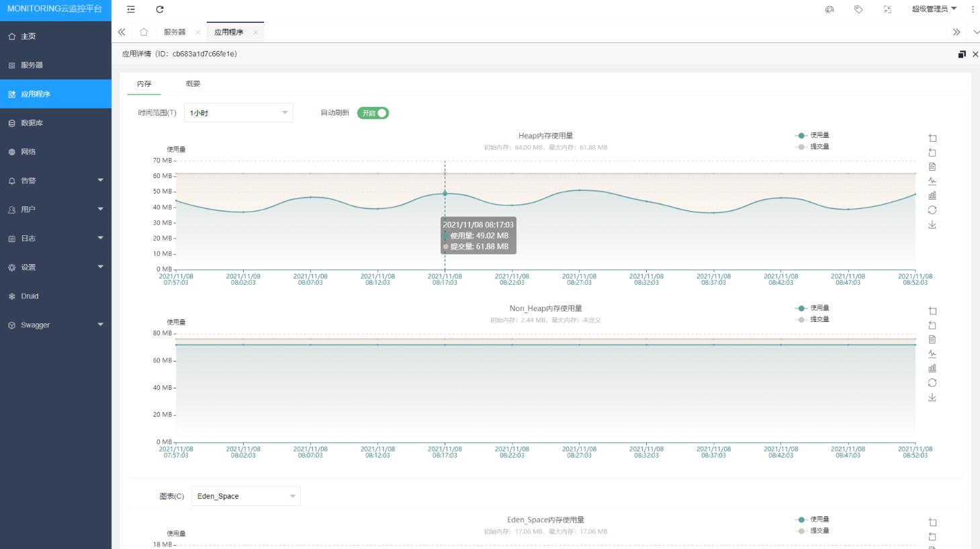Expand the 设置 sidebar menu
980x549 pixels.
pos(56,267)
